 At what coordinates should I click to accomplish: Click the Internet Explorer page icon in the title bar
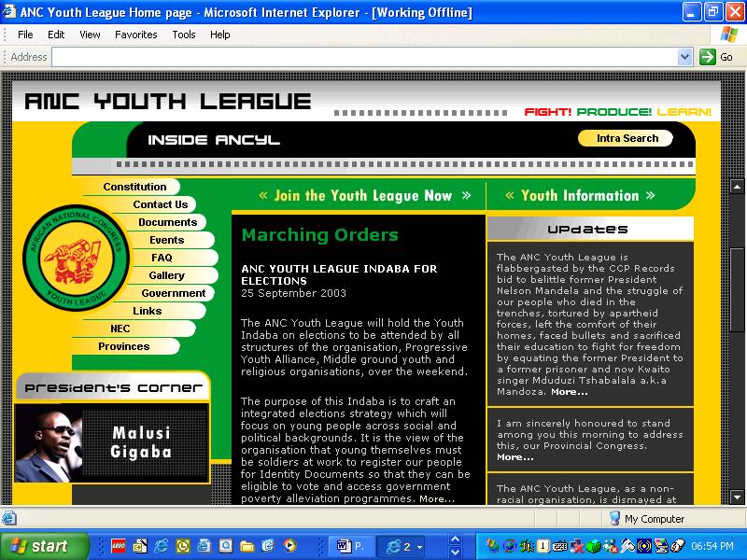pyautogui.click(x=9, y=11)
